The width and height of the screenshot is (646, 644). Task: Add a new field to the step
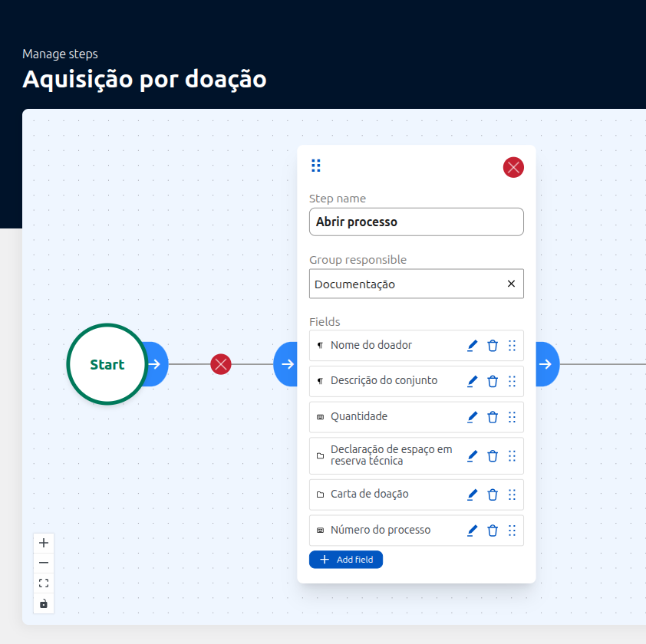(x=346, y=559)
